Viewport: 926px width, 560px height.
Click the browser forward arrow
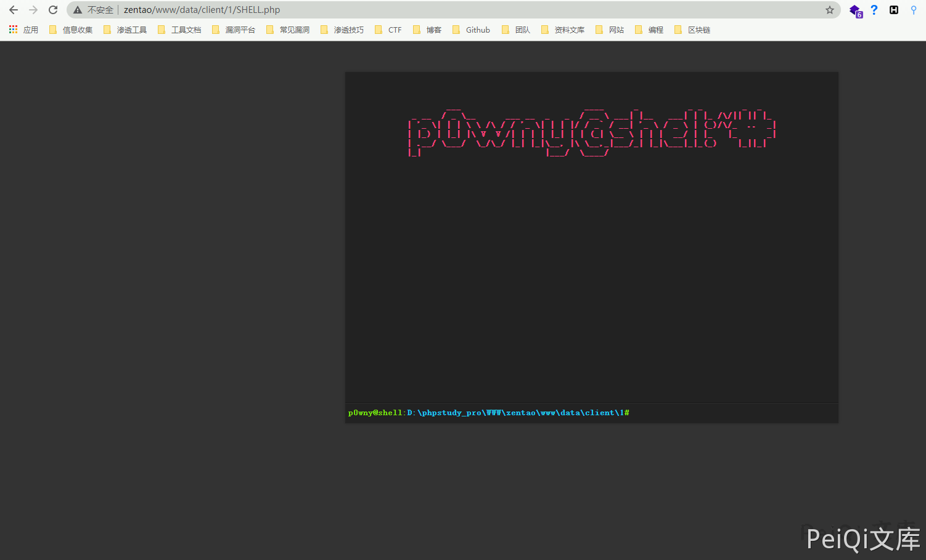coord(33,10)
